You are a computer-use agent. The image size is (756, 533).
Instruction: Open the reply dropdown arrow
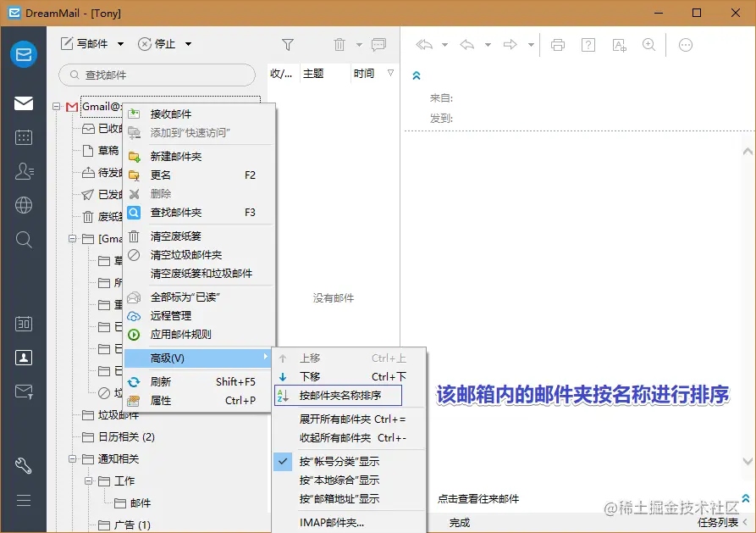click(x=488, y=45)
